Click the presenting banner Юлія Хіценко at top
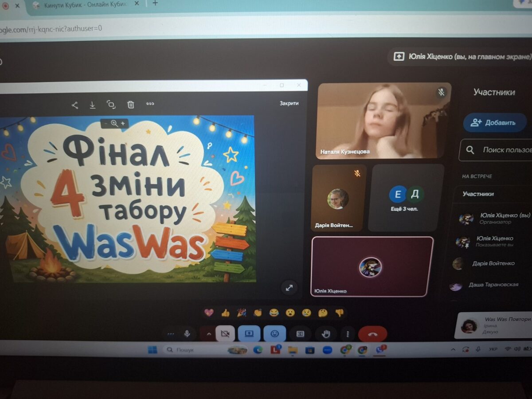532x399 pixels. click(x=461, y=57)
